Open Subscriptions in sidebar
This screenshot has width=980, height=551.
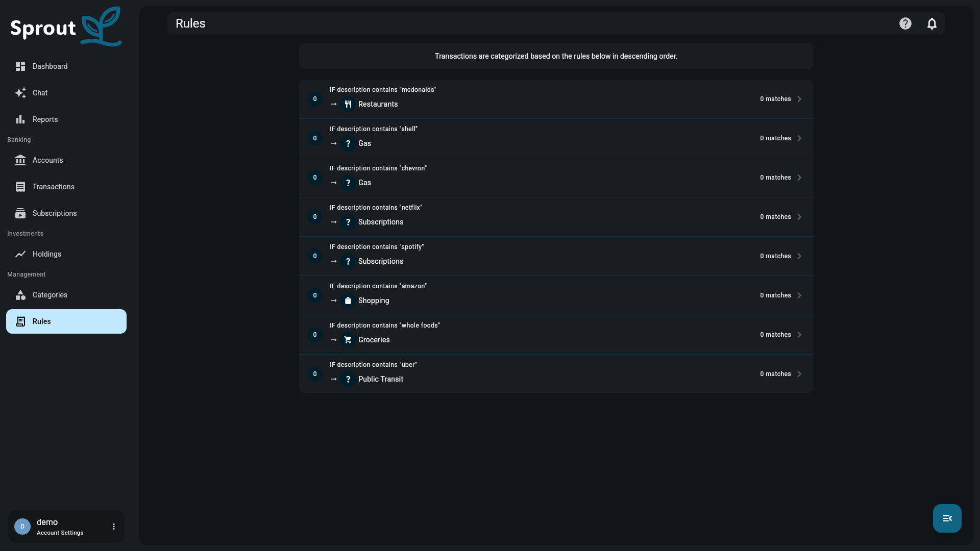click(x=66, y=213)
